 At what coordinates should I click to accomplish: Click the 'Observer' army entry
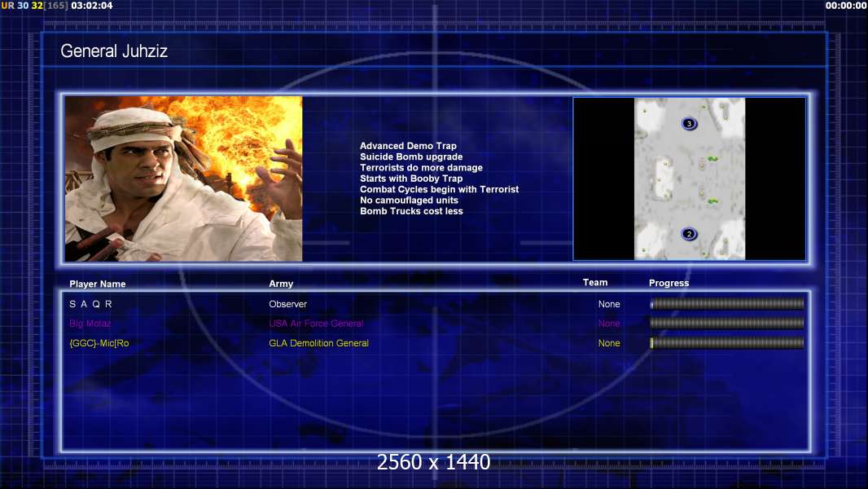pos(288,304)
